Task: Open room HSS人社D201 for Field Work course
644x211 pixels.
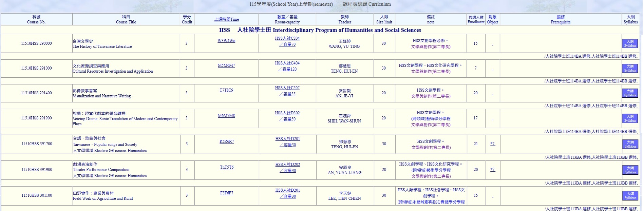Action: pos(288,190)
